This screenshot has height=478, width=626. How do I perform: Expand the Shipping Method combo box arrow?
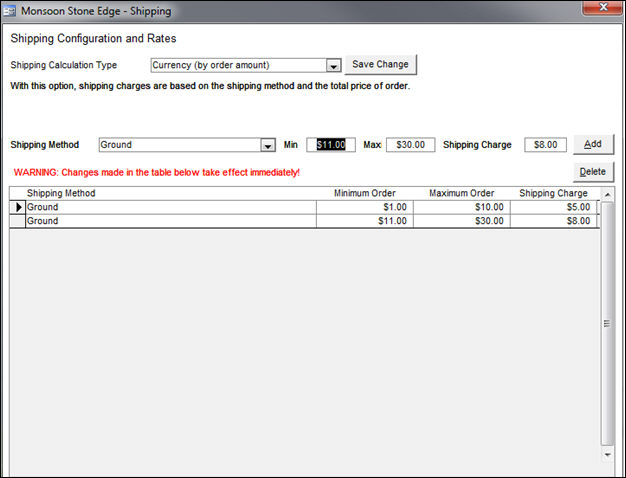click(x=267, y=145)
